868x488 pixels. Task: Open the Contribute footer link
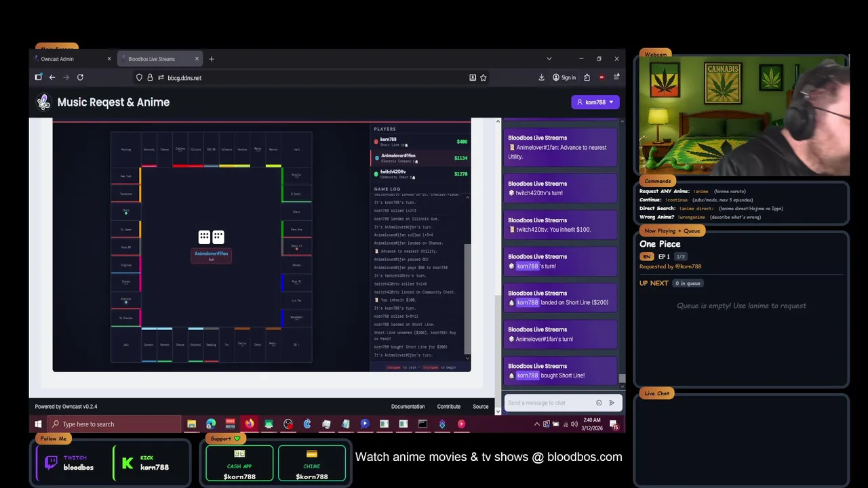coord(448,407)
